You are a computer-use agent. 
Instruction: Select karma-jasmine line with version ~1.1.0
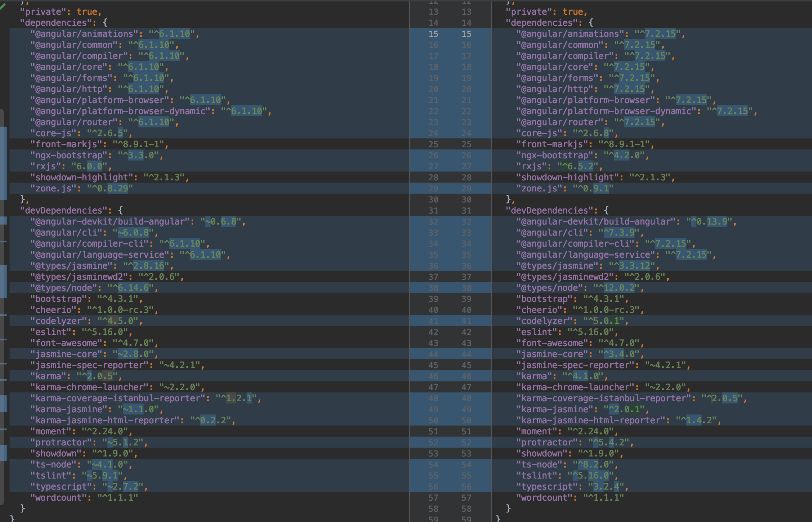coord(97,409)
